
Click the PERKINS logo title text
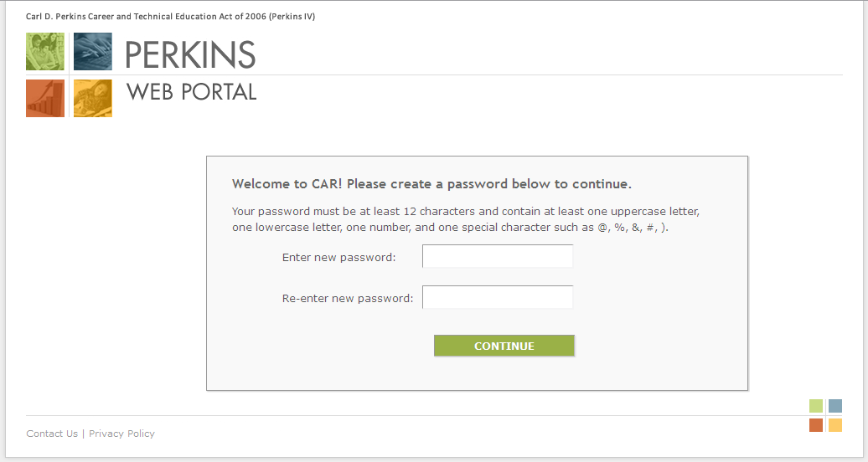(190, 55)
